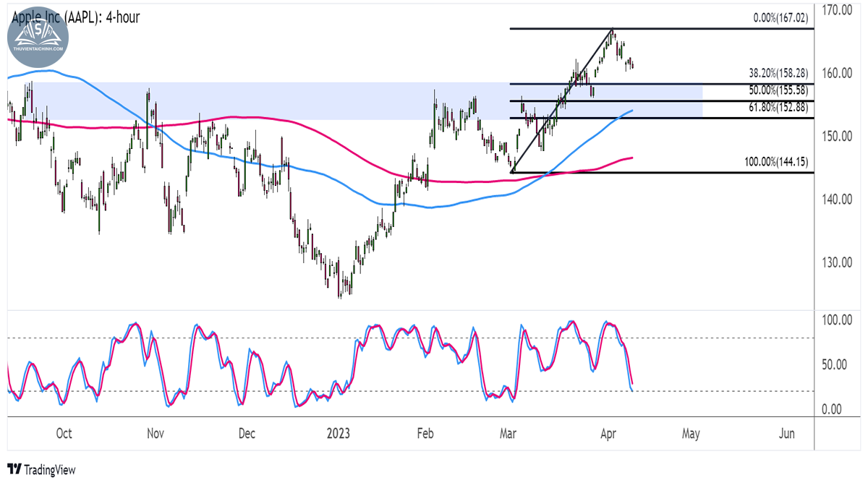Click the Nov time axis label
The width and height of the screenshot is (868, 488).
click(x=156, y=434)
